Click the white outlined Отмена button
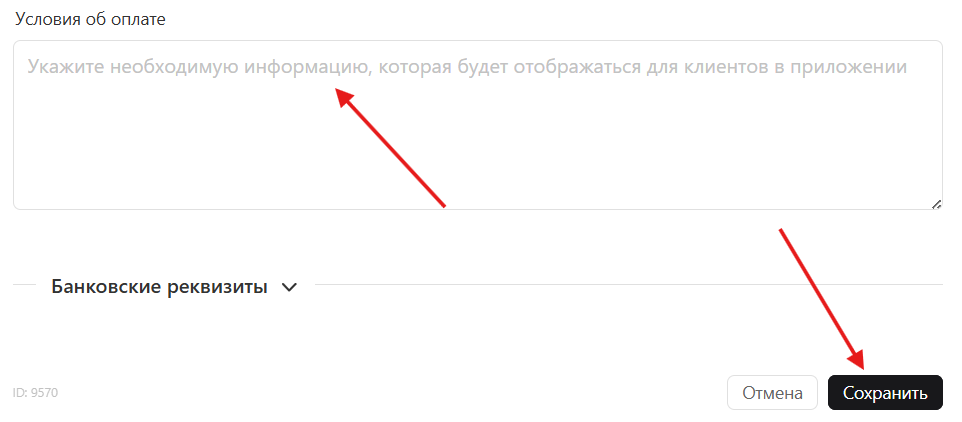Image resolution: width=962 pixels, height=422 pixels. 772,393
